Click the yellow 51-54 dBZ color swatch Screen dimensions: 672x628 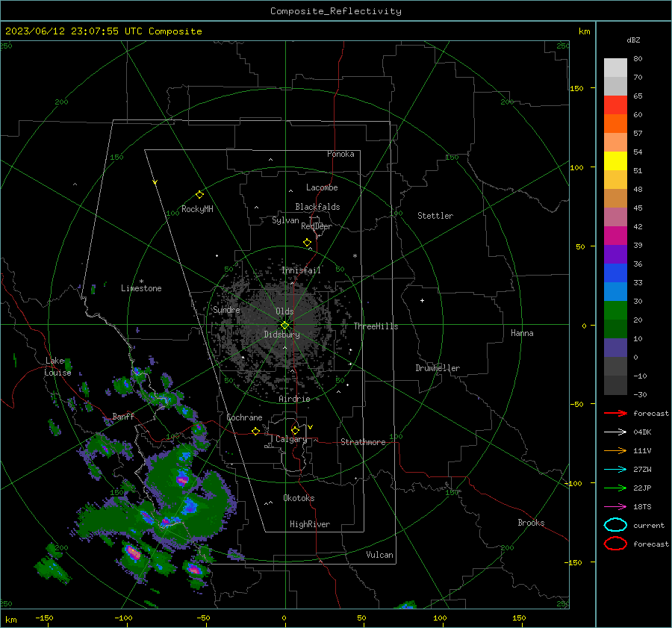[x=615, y=161]
